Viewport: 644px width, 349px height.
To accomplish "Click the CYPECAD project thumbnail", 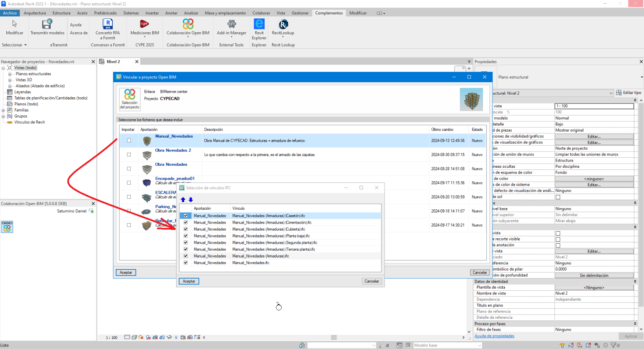I will 471,99.
